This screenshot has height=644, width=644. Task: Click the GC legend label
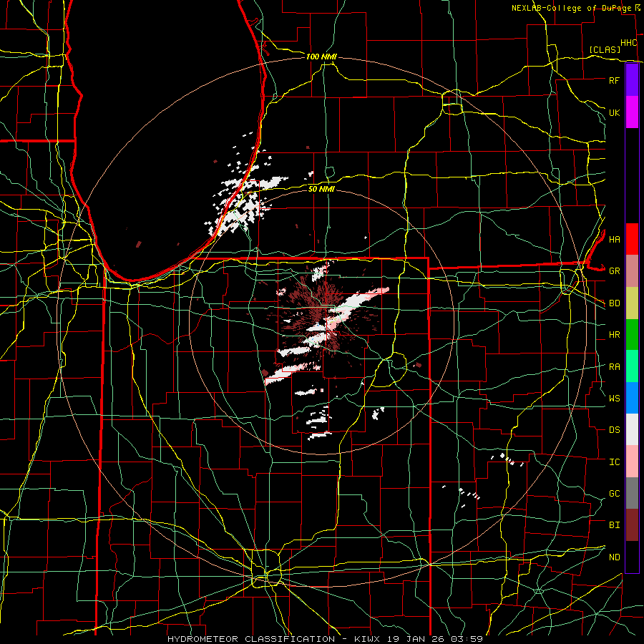pos(614,494)
